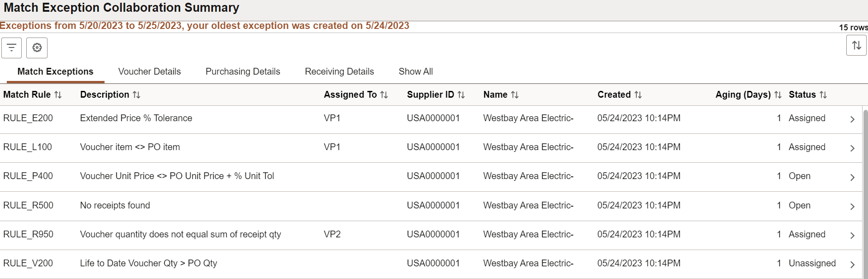Open the filter options icon
Screen dimensions: 868x279
coord(12,47)
